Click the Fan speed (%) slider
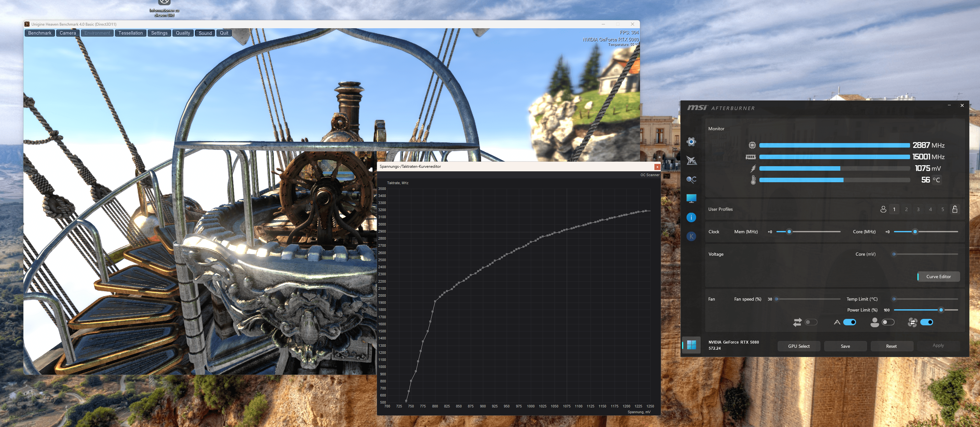980x427 pixels. click(x=808, y=299)
